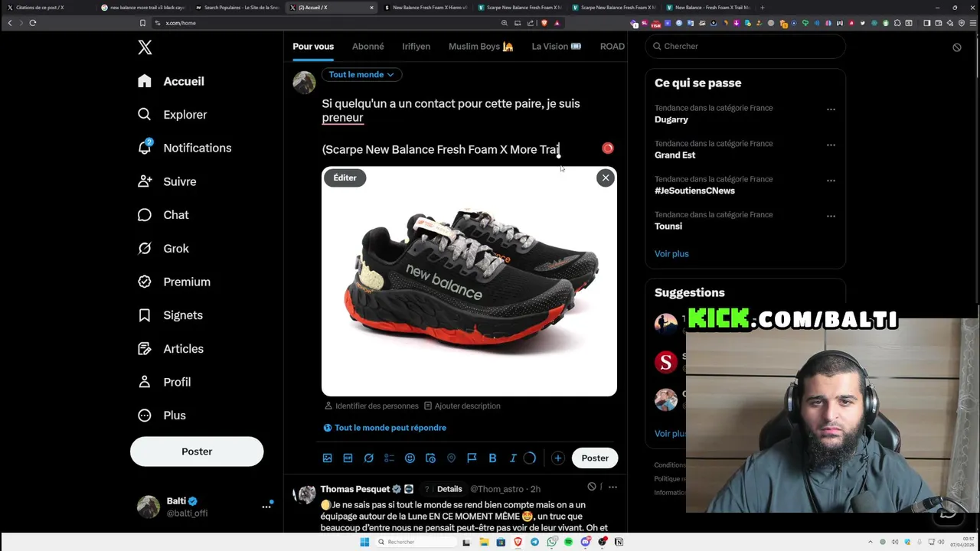This screenshot has height=551, width=980.
Task: Open more options for Grand Est trend
Action: coord(831,145)
